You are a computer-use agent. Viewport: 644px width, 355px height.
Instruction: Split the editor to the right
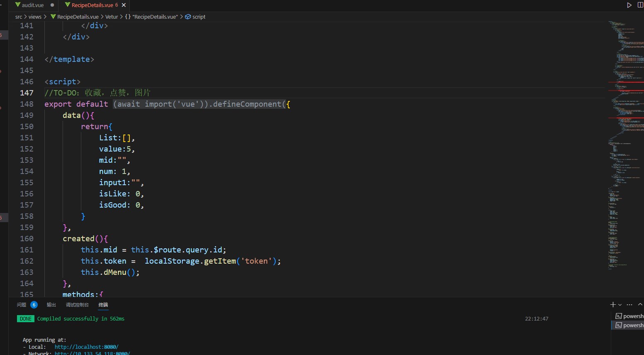640,5
